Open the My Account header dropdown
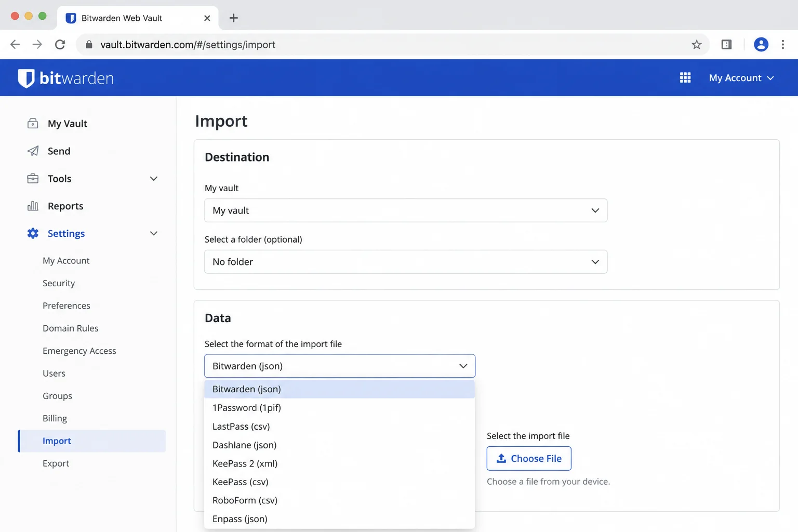Screen dimensions: 798x532 point(741,78)
